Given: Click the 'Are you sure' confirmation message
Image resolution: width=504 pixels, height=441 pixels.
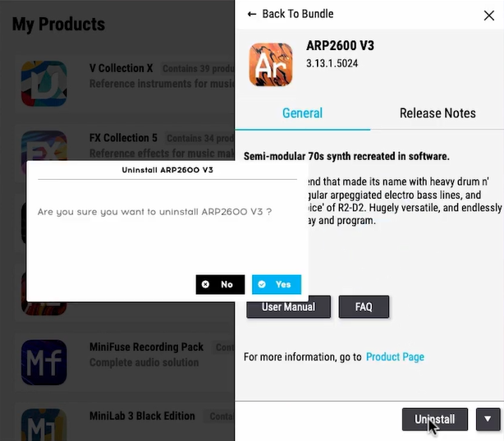Looking at the screenshot, I should tap(154, 212).
